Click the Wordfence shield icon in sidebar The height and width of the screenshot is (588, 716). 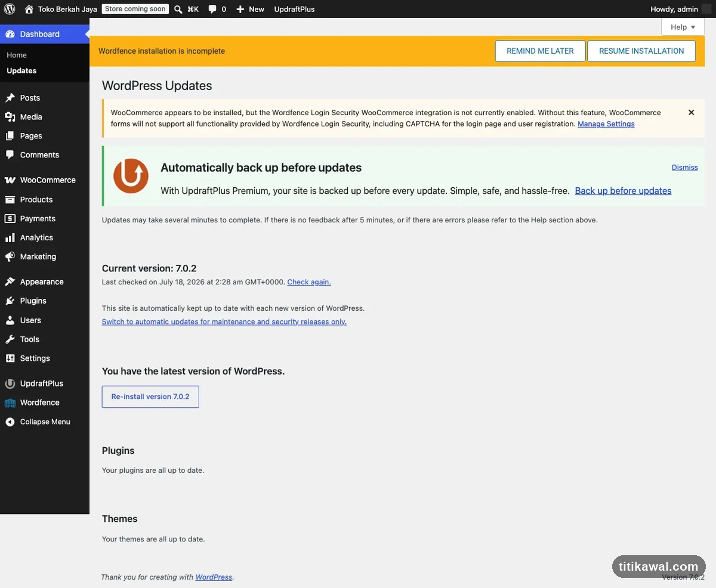(10, 403)
